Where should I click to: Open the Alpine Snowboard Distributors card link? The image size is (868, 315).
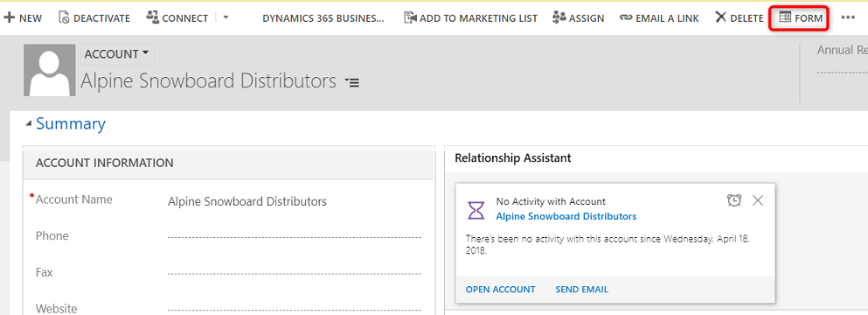click(566, 216)
